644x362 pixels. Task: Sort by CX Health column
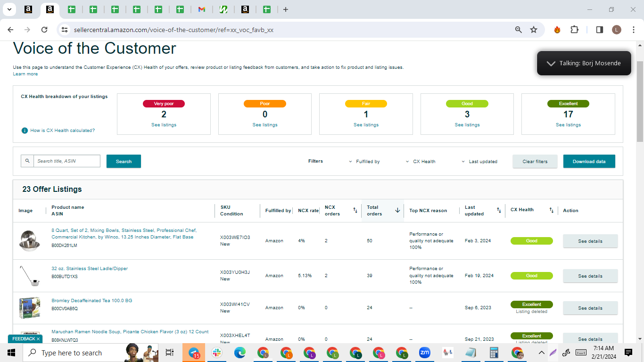tap(551, 210)
